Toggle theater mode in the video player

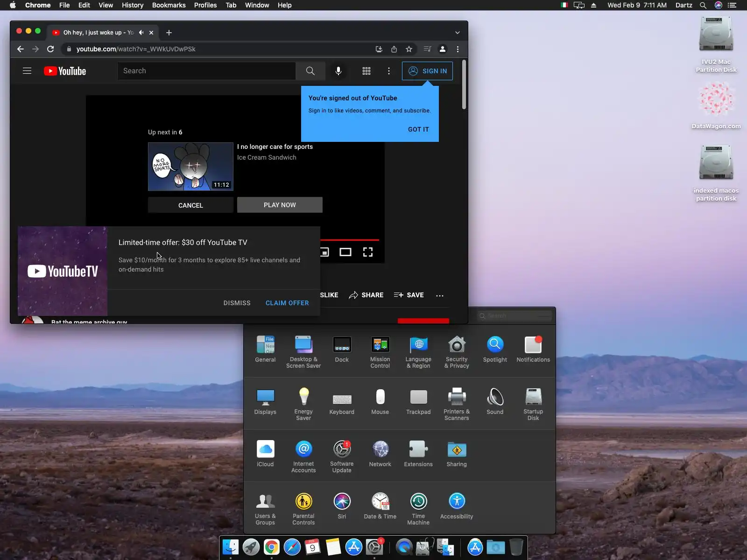[345, 252]
